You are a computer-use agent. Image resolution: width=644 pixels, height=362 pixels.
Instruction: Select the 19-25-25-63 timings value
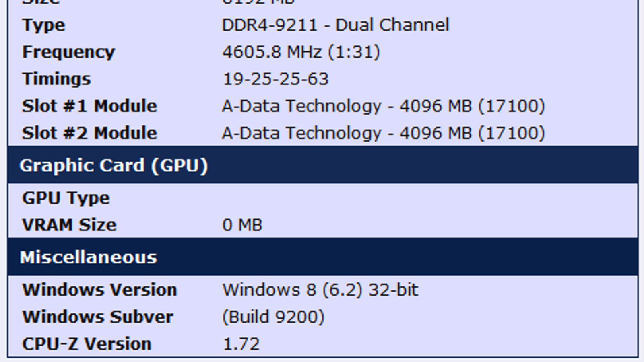click(276, 79)
